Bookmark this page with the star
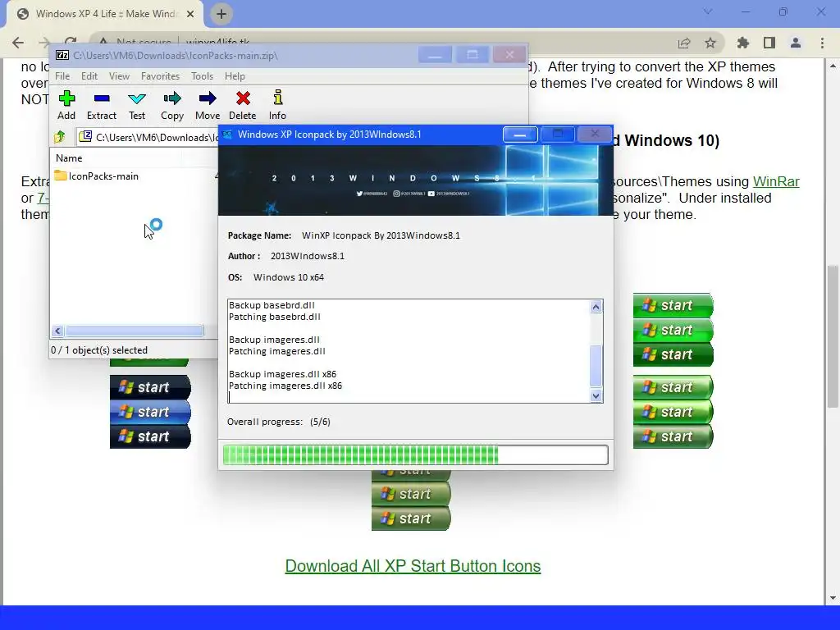The height and width of the screenshot is (630, 840). click(x=710, y=43)
